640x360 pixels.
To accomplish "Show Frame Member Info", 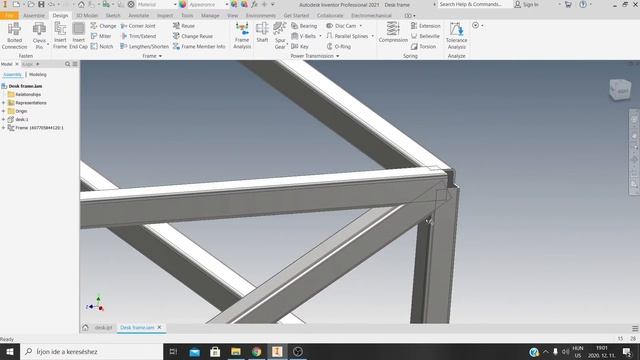I will (x=199, y=47).
